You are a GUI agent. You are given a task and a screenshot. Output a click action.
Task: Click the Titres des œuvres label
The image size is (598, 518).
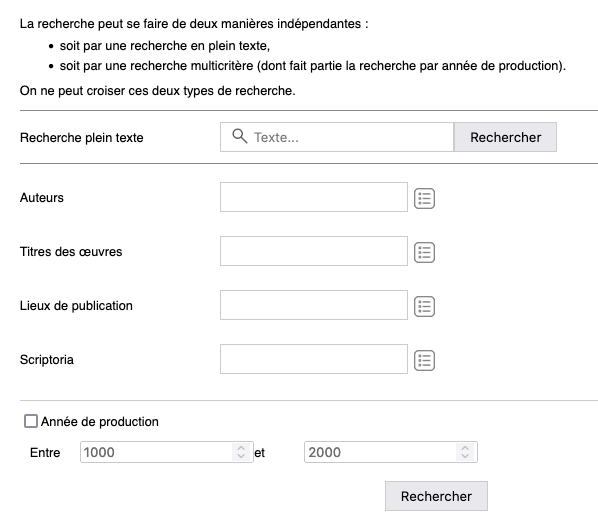[71, 252]
